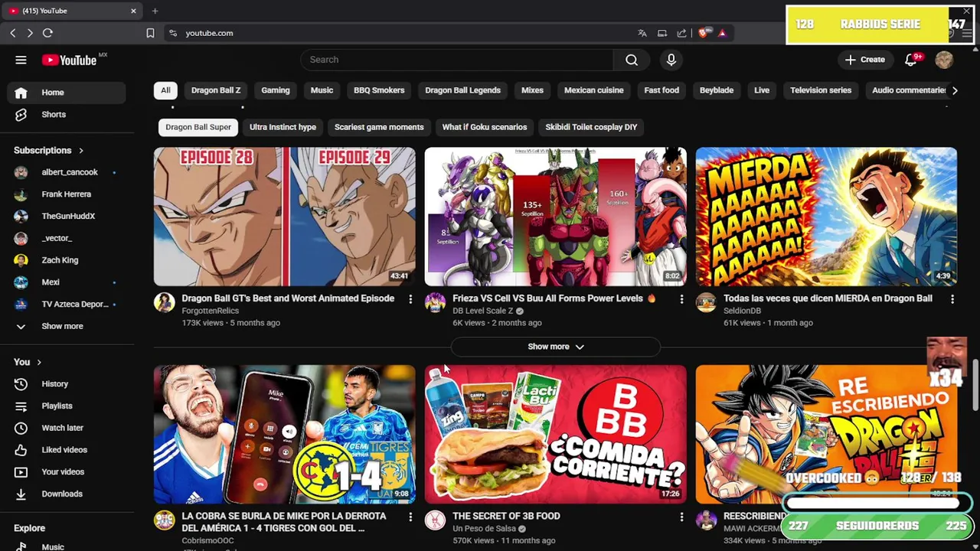This screenshot has height=551, width=980.
Task: Click the youtube.com address bar
Action: 398,33
